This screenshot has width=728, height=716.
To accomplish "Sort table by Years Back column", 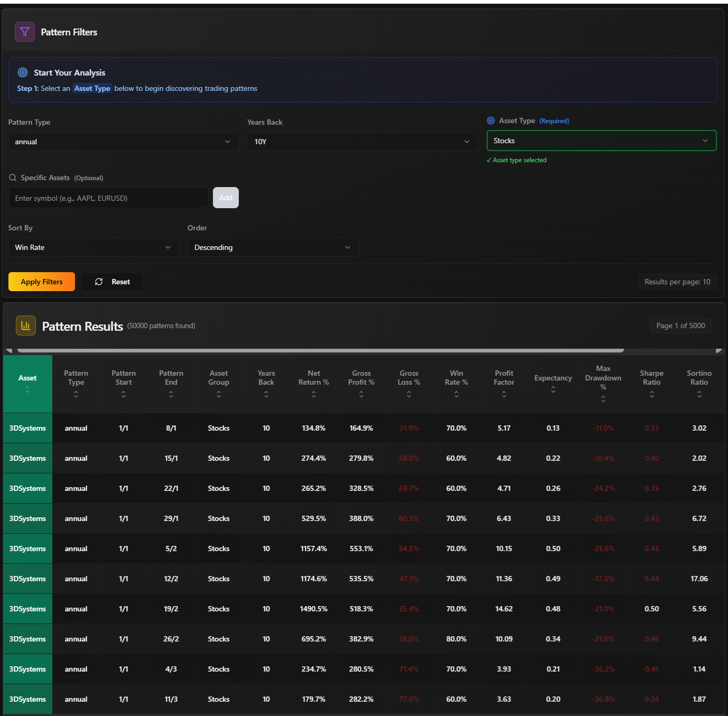I will point(266,394).
